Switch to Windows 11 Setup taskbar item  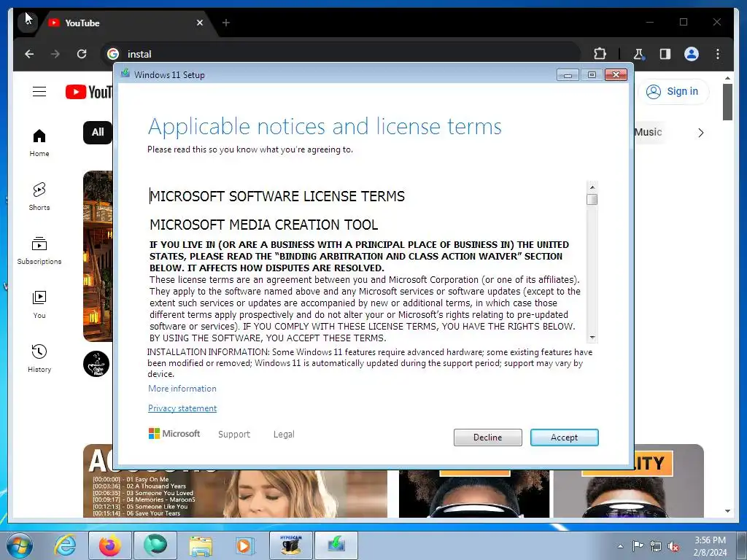click(336, 545)
